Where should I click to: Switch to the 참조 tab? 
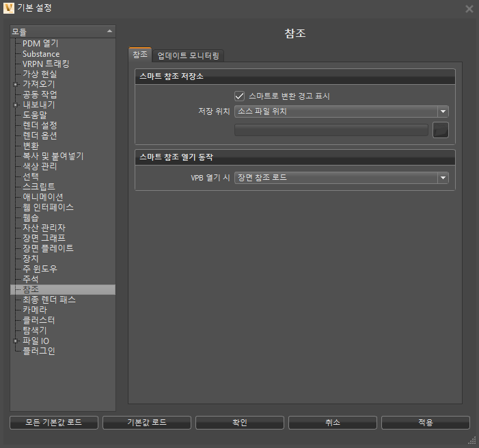point(140,55)
